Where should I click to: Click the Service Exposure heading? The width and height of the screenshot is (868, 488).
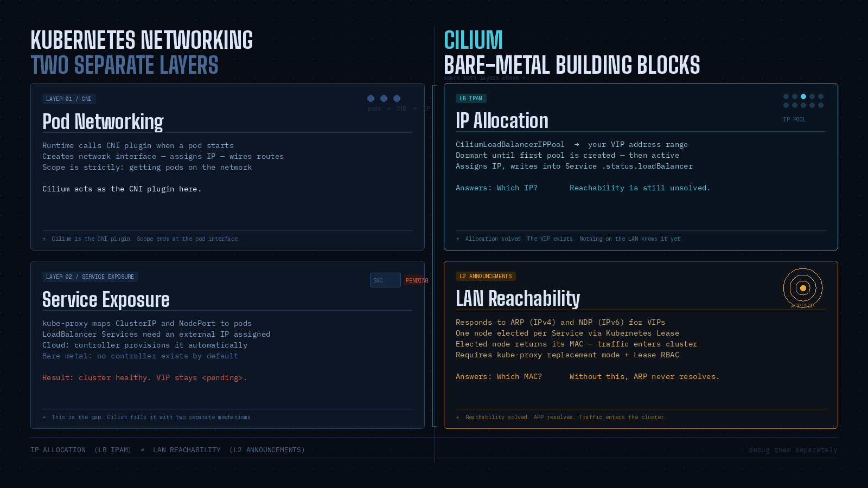[x=106, y=299]
